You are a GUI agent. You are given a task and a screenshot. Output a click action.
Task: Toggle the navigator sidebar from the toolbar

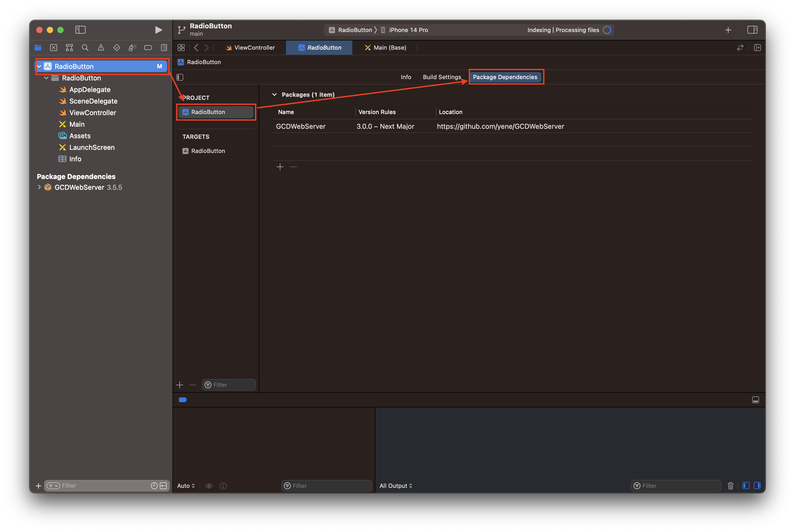point(80,30)
